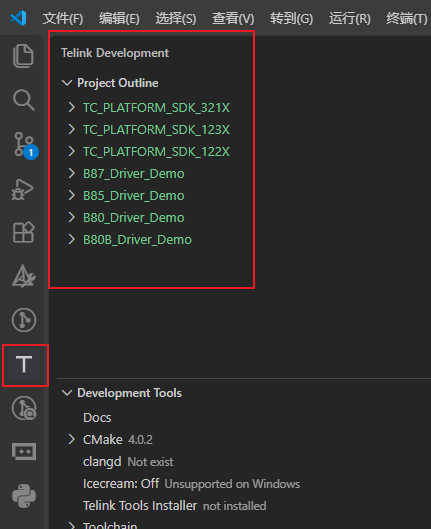Click Telink Tools Installer entry

pos(140,505)
